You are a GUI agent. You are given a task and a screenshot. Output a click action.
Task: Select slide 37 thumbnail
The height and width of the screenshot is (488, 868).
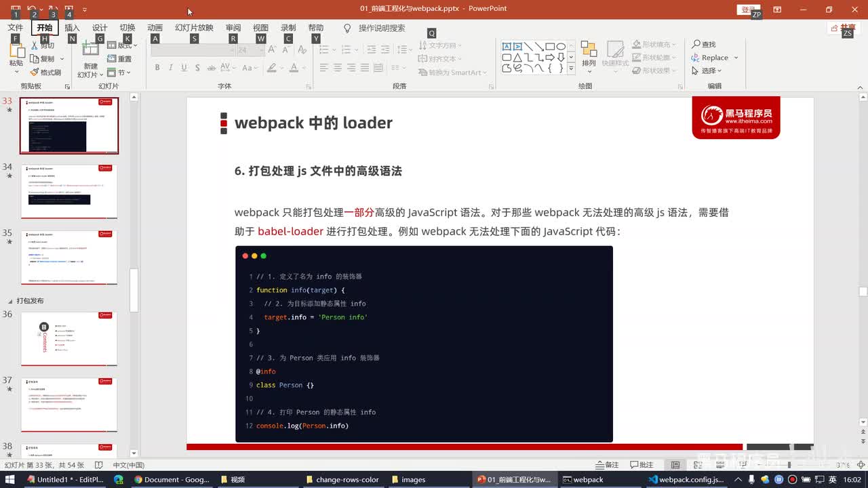pos(68,405)
